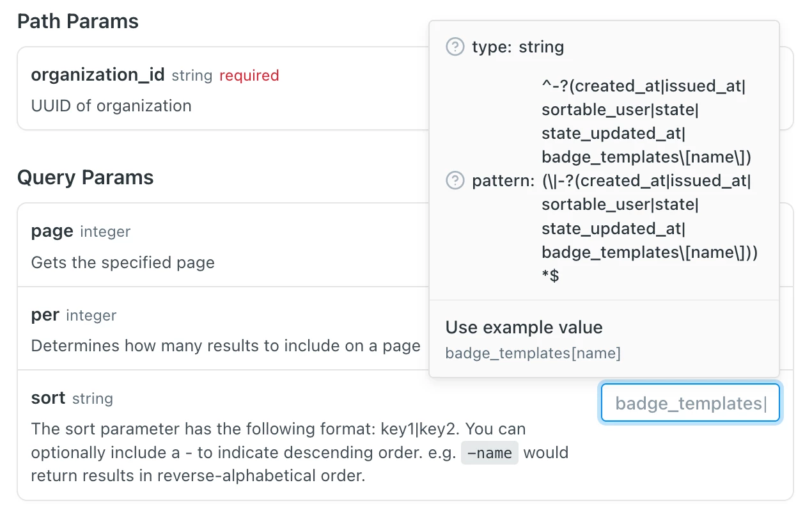Image resolution: width=812 pixels, height=517 pixels.
Task: Select the badge_templates[name] example value text
Action: point(533,353)
